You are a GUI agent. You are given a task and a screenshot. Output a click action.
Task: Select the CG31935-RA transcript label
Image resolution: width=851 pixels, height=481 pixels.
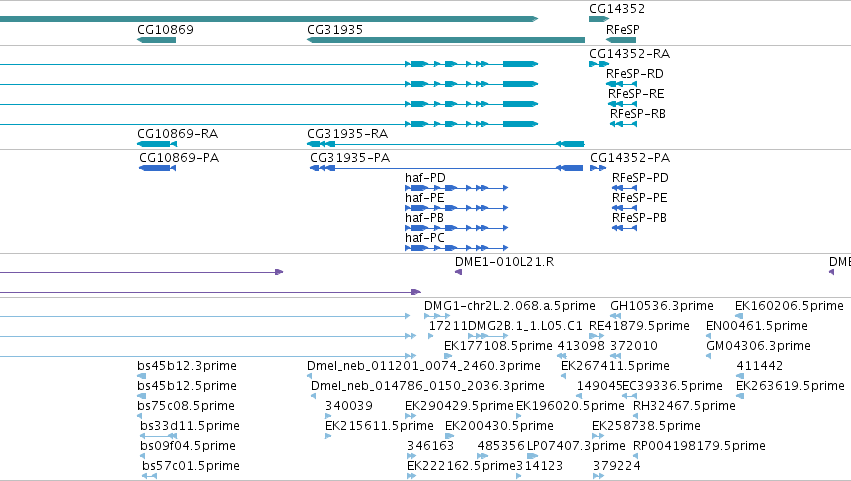pos(347,134)
